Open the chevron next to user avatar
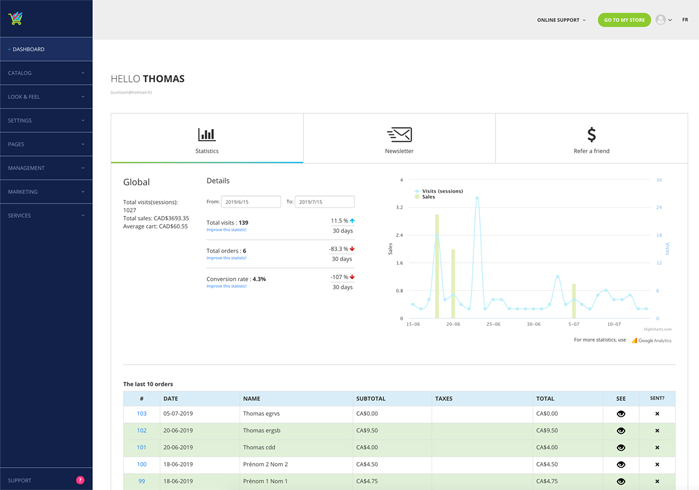Viewport: 699px width, 490px height. (670, 20)
